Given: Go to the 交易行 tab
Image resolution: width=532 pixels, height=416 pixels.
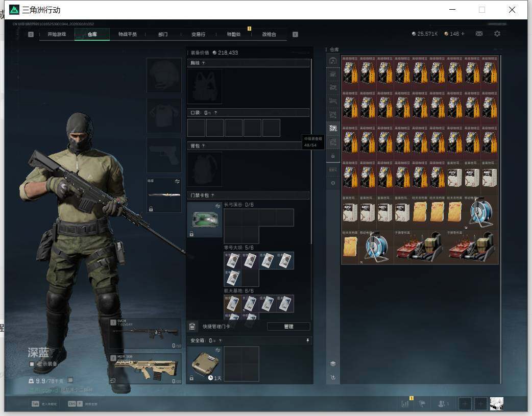Looking at the screenshot, I should (198, 34).
